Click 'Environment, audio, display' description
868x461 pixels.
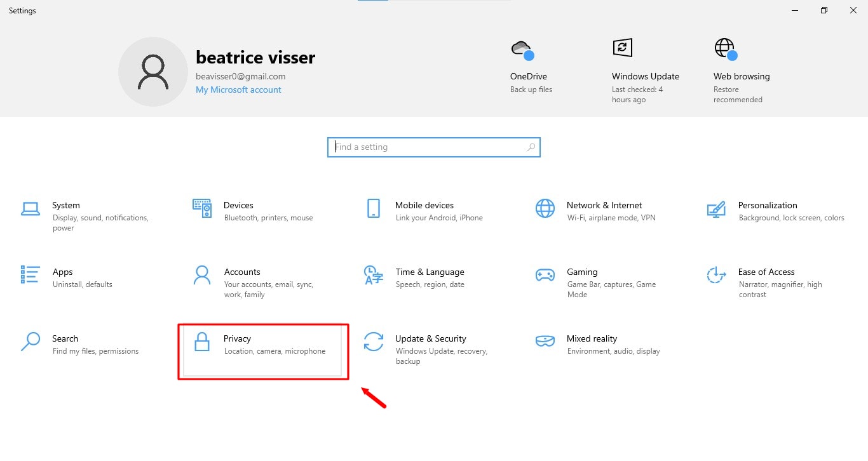[613, 351]
